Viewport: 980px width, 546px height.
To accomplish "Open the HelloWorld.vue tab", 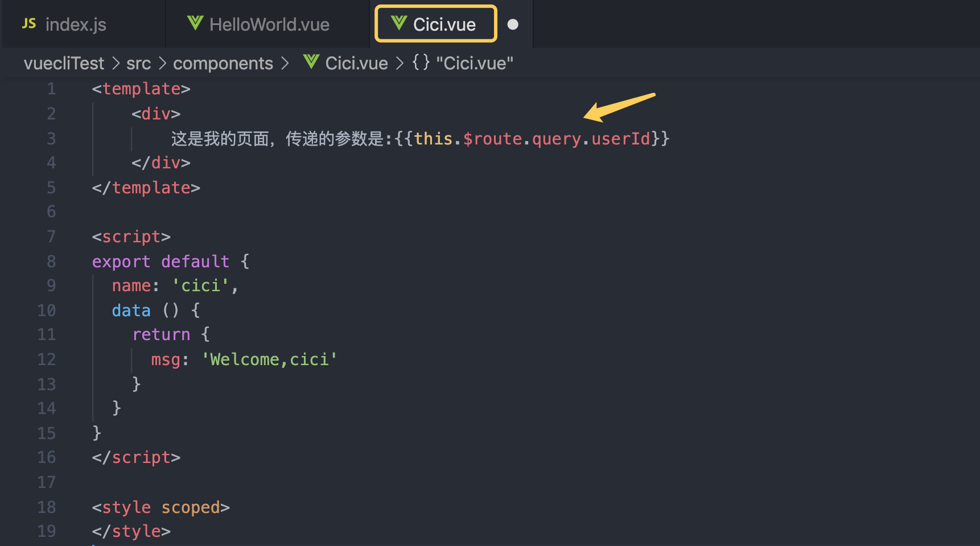I will [268, 24].
